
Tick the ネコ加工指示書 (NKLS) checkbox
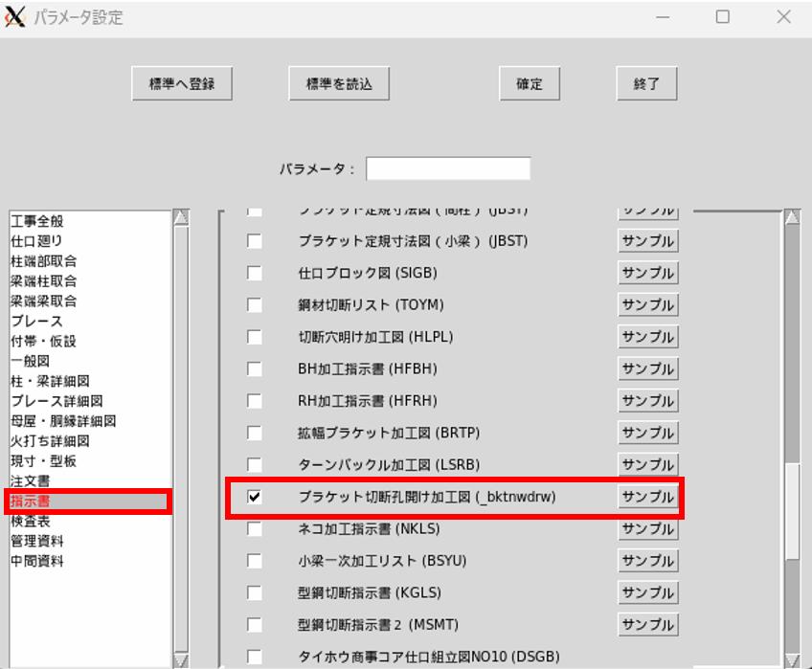pos(255,528)
